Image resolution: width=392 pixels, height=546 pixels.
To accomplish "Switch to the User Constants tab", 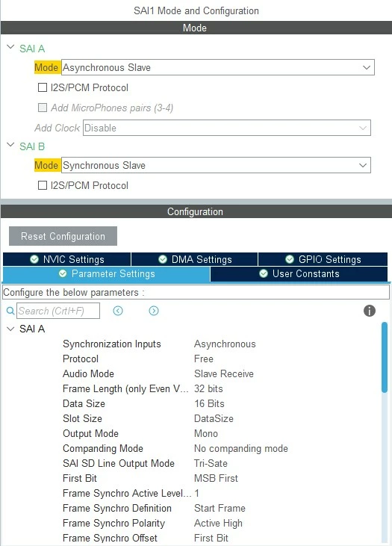I will [x=299, y=273].
